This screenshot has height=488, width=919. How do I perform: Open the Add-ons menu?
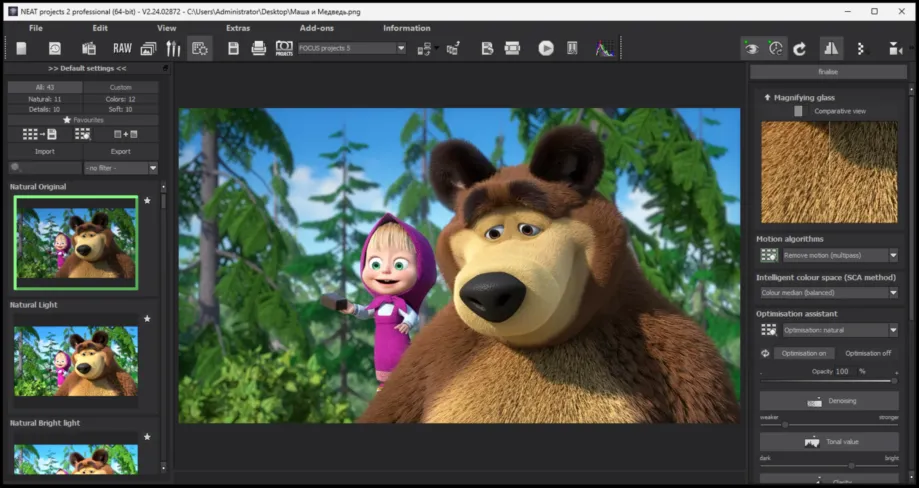click(316, 28)
